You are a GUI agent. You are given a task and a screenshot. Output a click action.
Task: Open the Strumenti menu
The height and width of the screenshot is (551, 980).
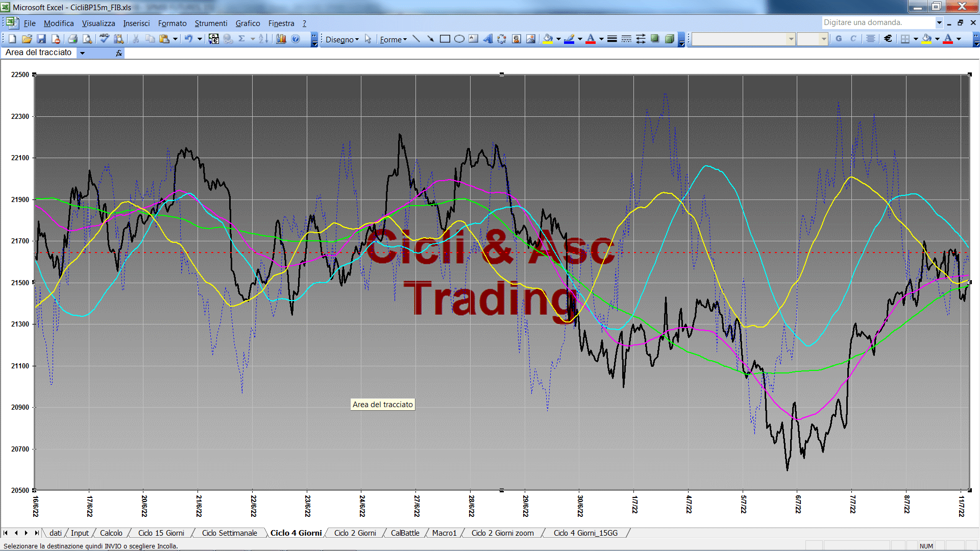(x=211, y=23)
